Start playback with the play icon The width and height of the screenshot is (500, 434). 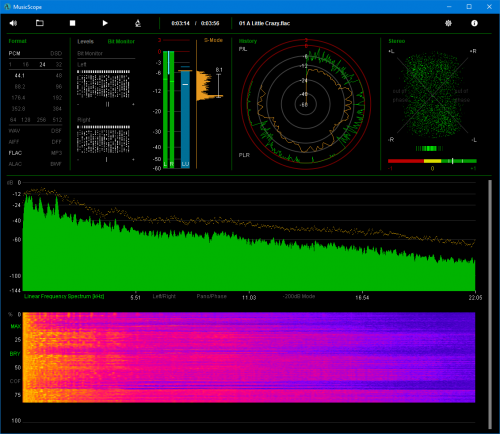pyautogui.click(x=105, y=23)
